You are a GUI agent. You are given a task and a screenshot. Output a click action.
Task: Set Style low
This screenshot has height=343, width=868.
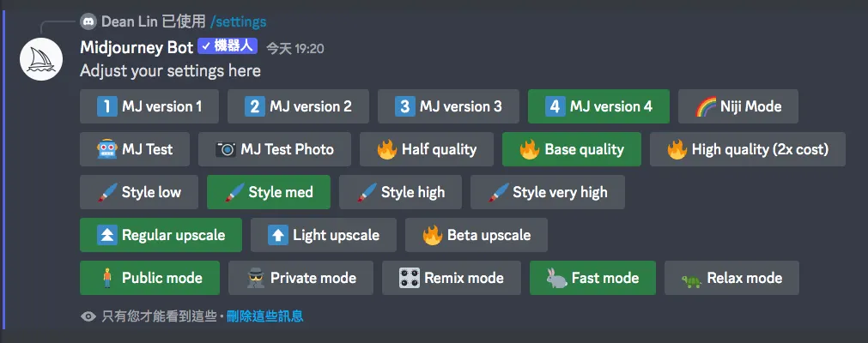(x=139, y=192)
